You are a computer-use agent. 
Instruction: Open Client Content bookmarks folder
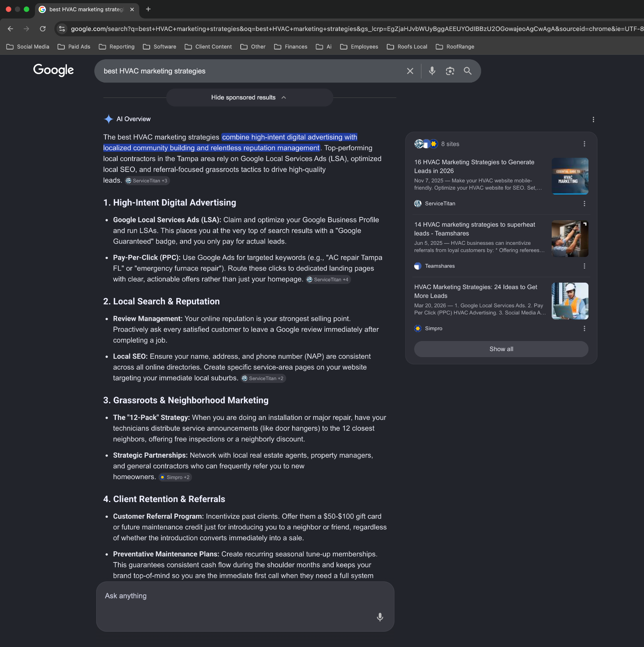(208, 47)
